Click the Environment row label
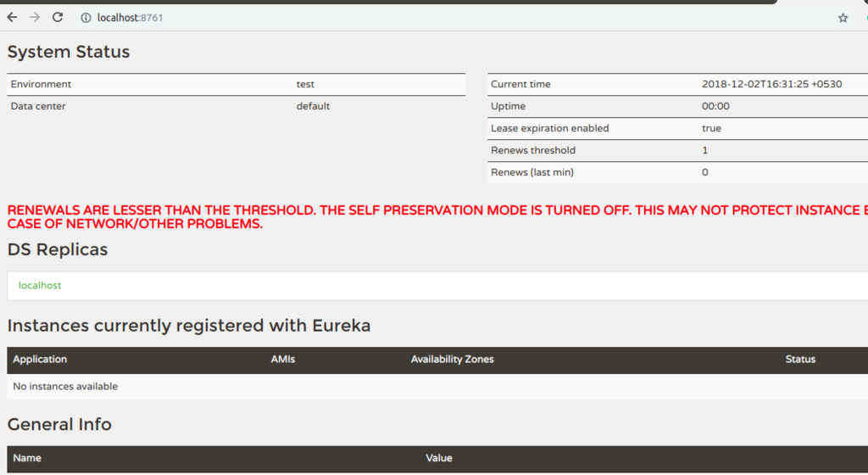 click(41, 84)
